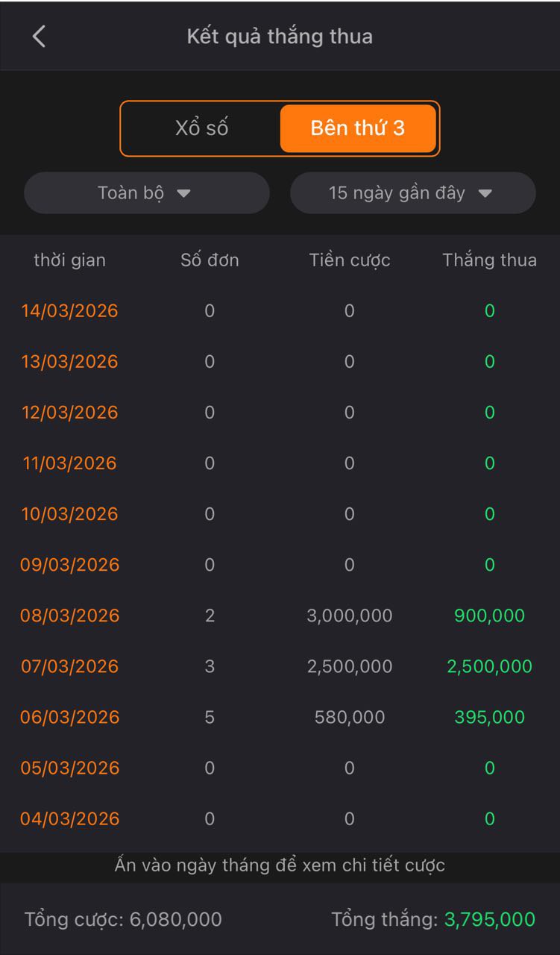Open the Toàn bộ dropdown
Image resolution: width=560 pixels, height=955 pixels.
tap(147, 193)
